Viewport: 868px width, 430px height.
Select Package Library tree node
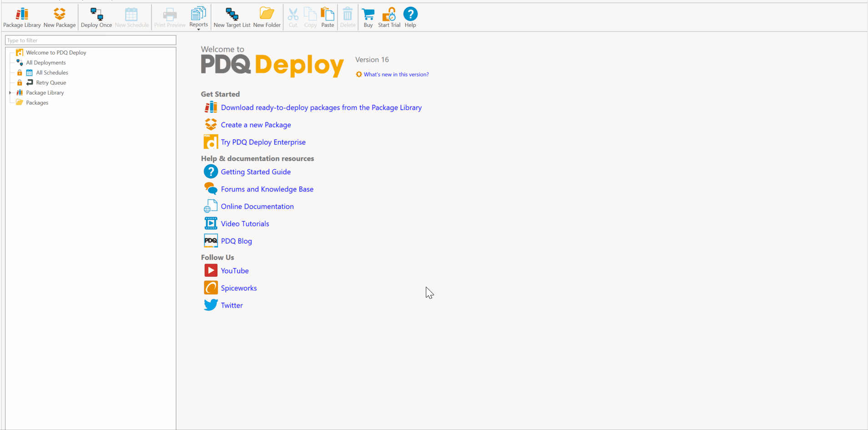coord(45,93)
